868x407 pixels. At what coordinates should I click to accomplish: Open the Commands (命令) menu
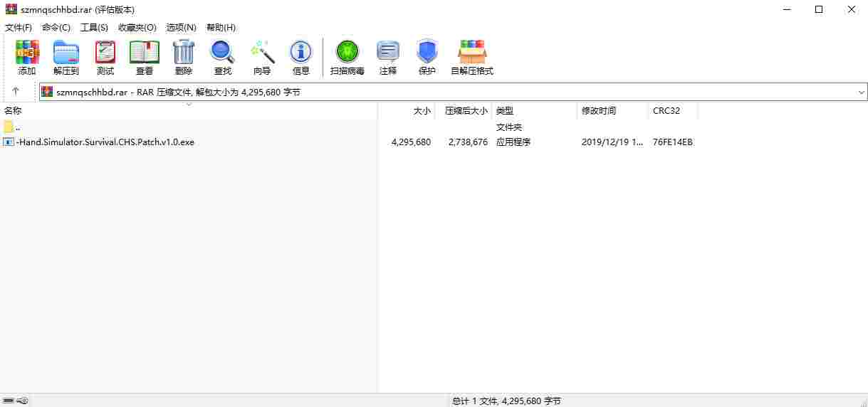click(x=56, y=27)
